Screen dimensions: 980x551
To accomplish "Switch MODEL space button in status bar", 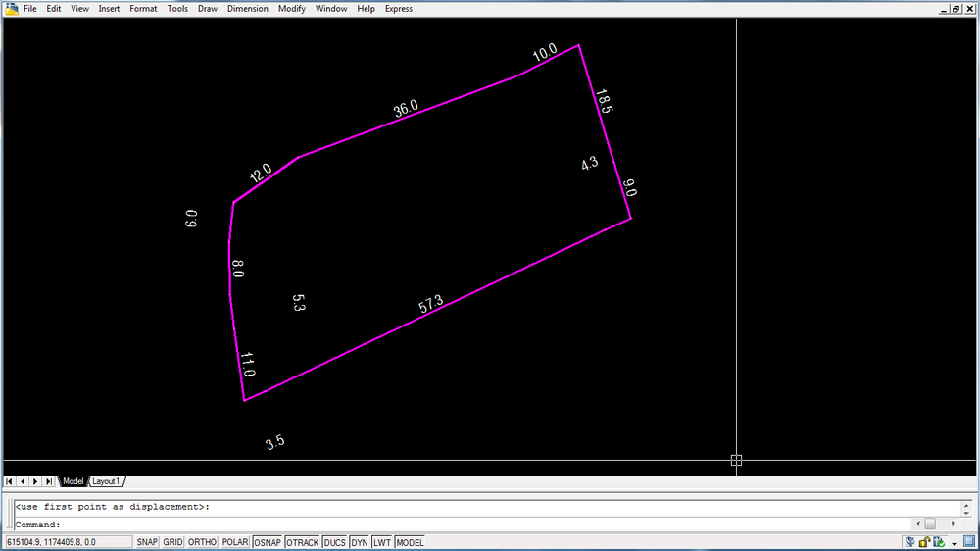I will (410, 542).
